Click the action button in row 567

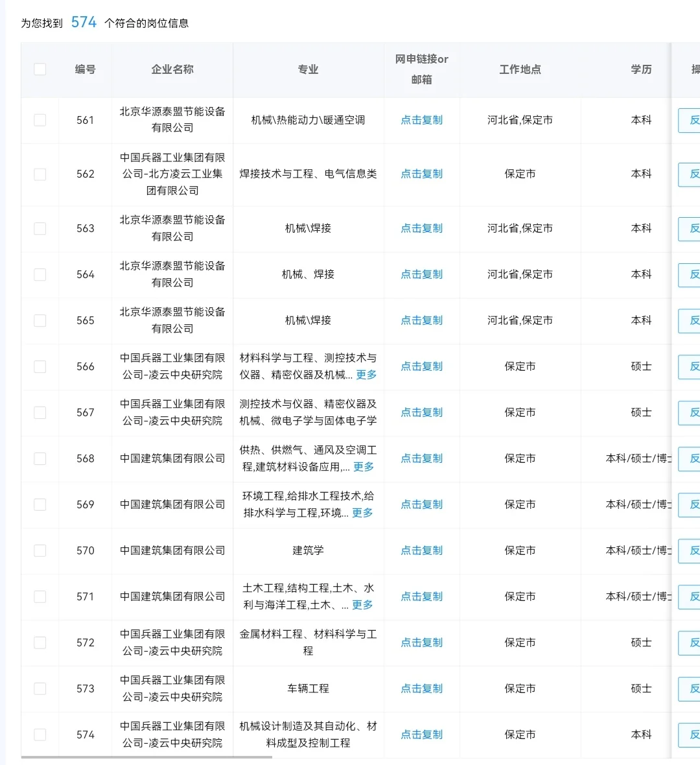689,413
